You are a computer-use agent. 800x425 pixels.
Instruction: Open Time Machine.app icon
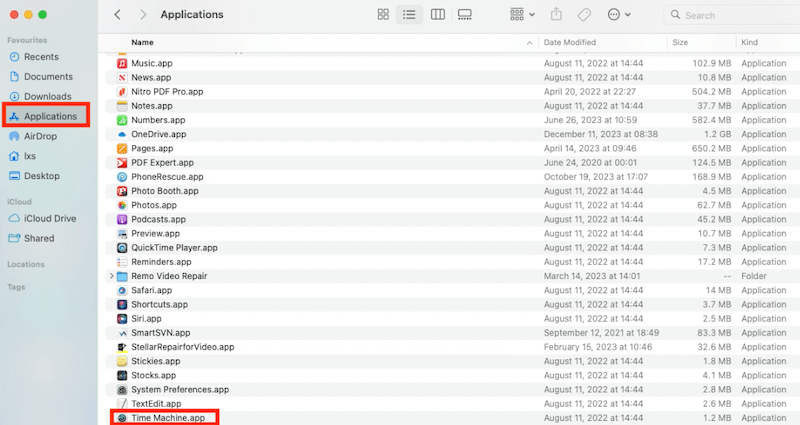click(x=122, y=417)
